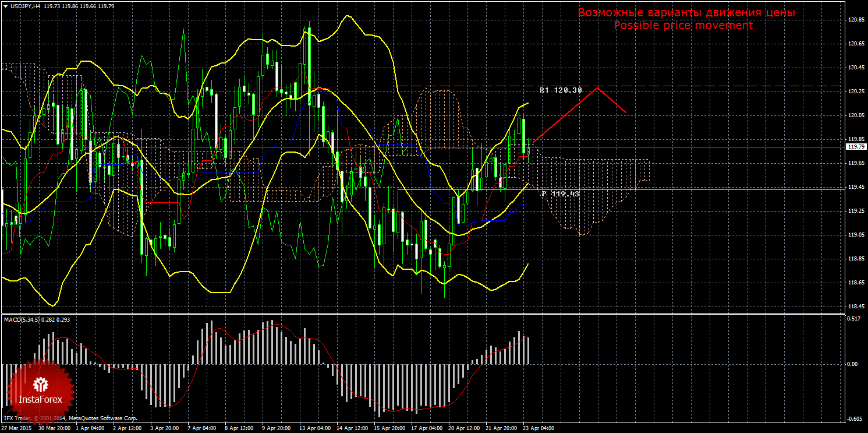Click the 118.85 price scale label

tap(855, 259)
